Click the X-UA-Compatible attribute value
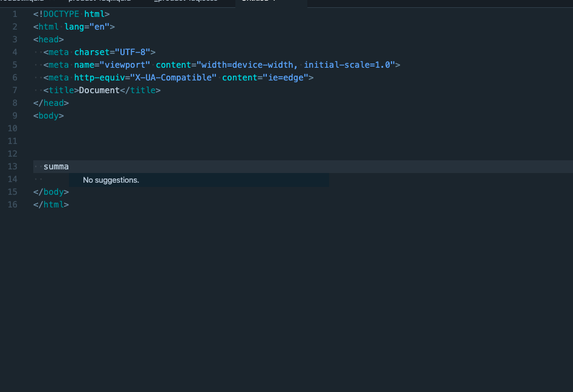 (175, 77)
